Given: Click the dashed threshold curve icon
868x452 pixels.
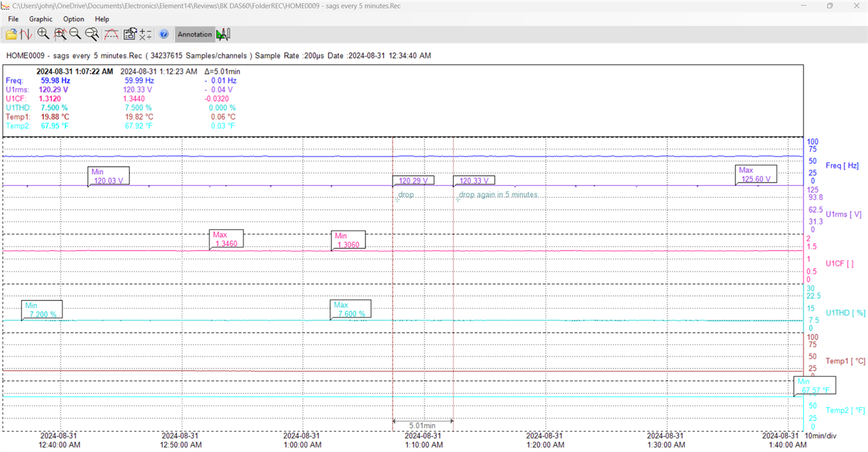Looking at the screenshot, I should pyautogui.click(x=111, y=34).
